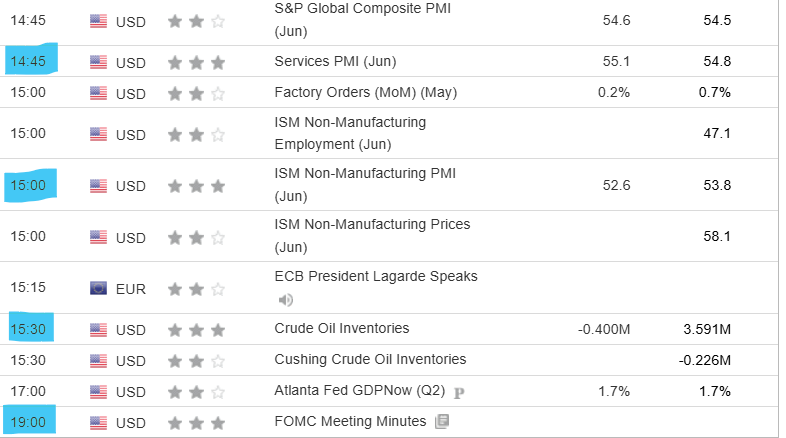Open the Services PMI (Jun) event
This screenshot has width=786, height=438.
tap(335, 62)
